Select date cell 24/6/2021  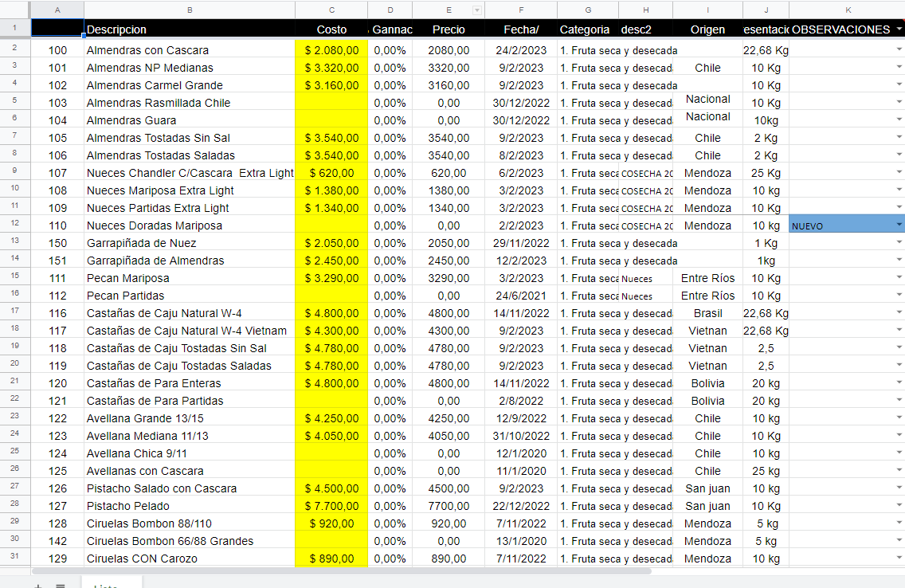pos(521,296)
